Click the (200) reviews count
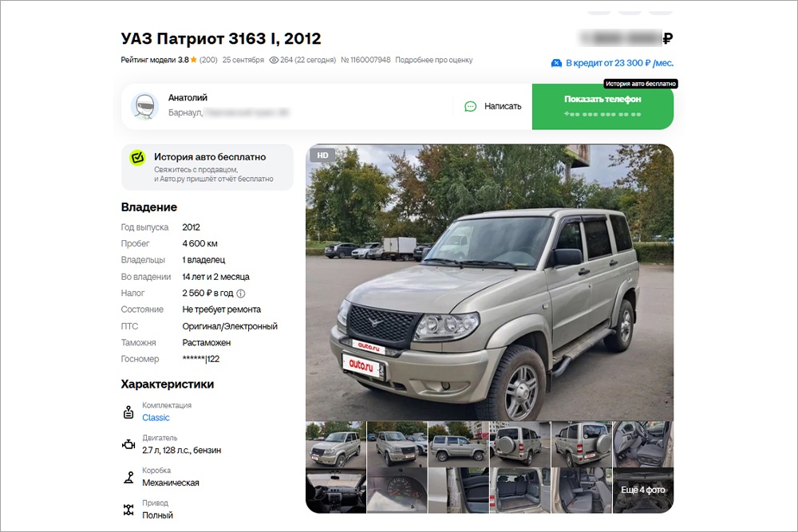The image size is (798, 532). pos(208,60)
